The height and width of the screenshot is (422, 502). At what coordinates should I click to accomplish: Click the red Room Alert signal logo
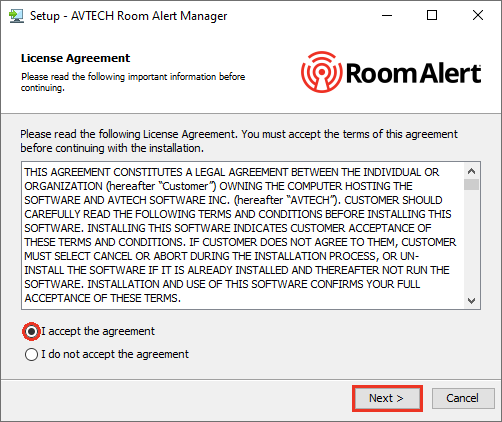pos(321,72)
